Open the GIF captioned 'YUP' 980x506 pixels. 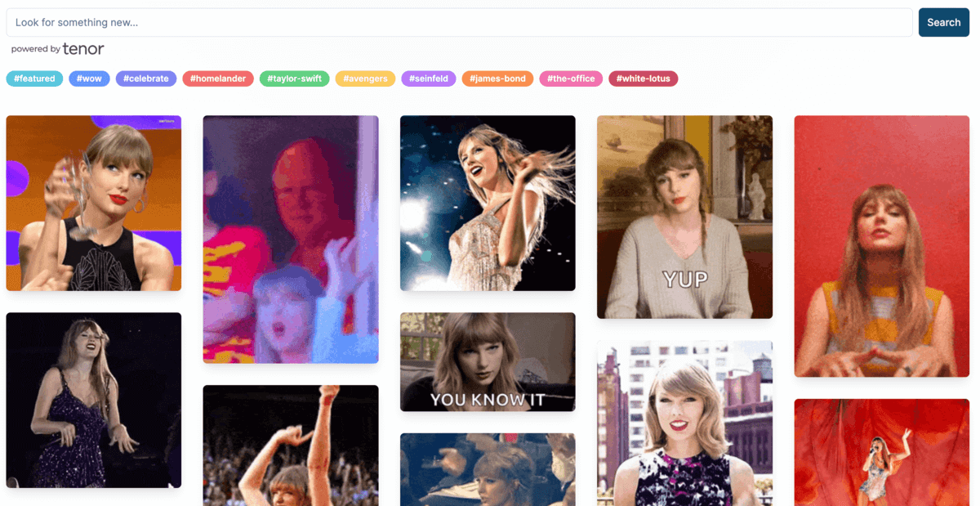[x=684, y=217]
